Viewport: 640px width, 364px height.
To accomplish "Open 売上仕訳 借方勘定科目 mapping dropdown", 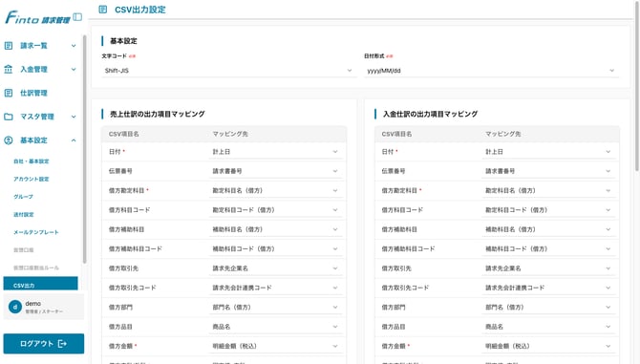I will point(275,190).
